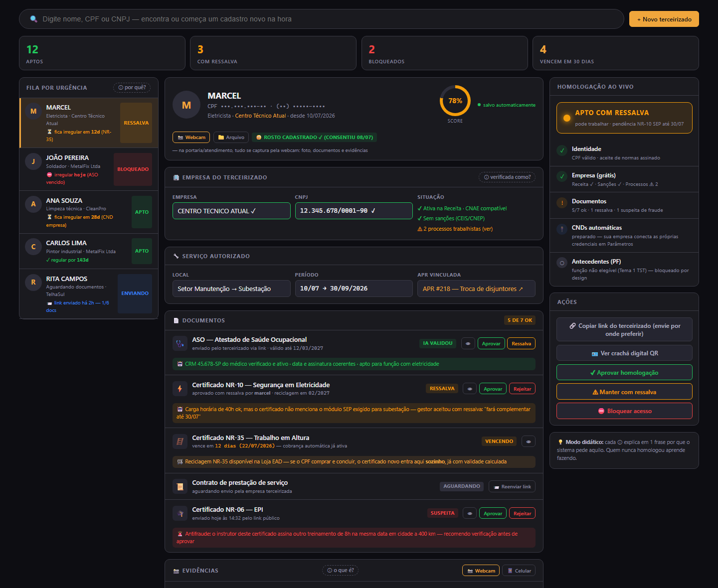The image size is (718, 588).
Task: Expand the 'o que é?' hint in Evidências
Action: 341,570
